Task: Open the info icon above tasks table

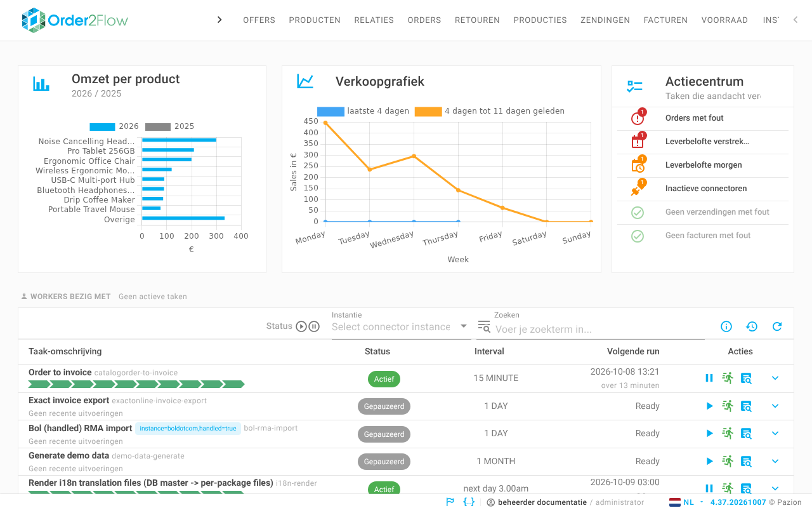Action: (726, 326)
